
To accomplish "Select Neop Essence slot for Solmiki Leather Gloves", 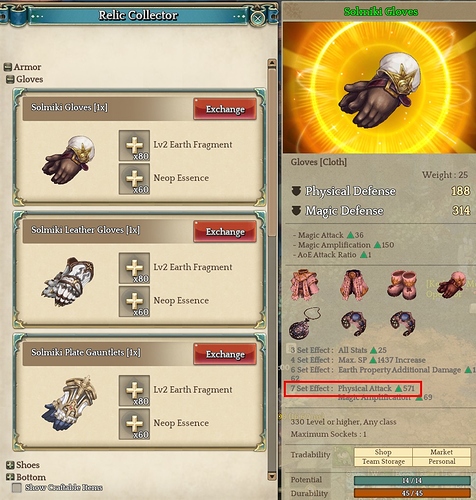I will 134,301.
